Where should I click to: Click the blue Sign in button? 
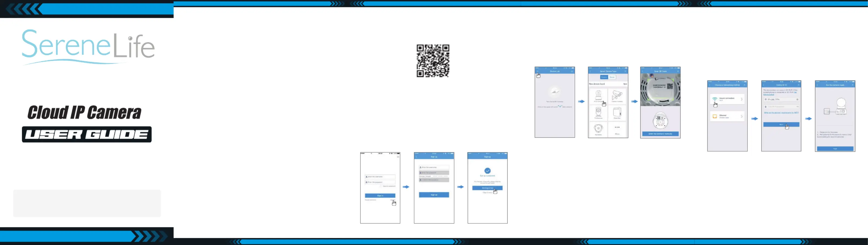380,196
